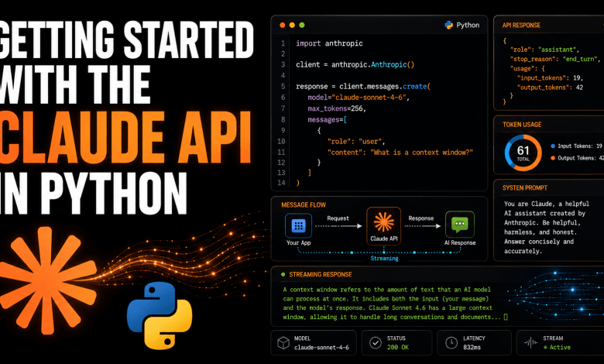Click "output_tokens": 42 in API response
Viewport: 604px width, 364px height.
[x=550, y=88]
